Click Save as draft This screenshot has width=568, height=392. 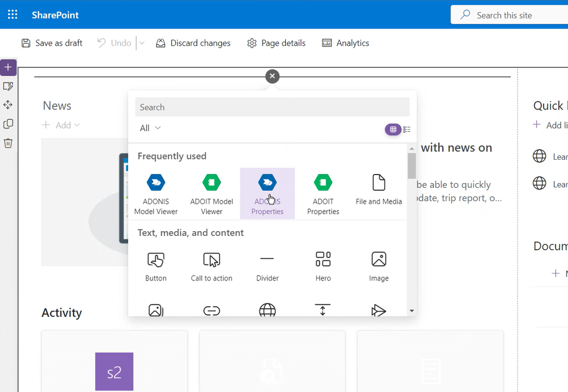52,43
